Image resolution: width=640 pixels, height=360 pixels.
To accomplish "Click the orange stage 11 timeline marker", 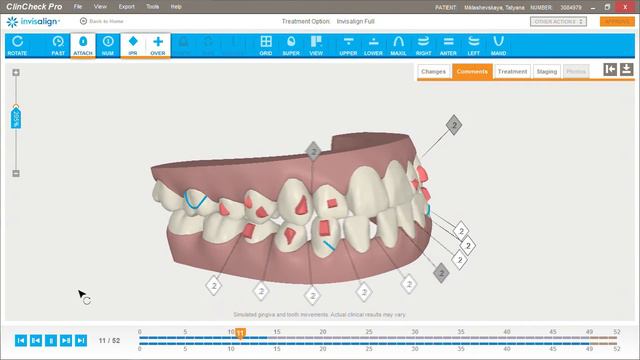I will tap(240, 333).
